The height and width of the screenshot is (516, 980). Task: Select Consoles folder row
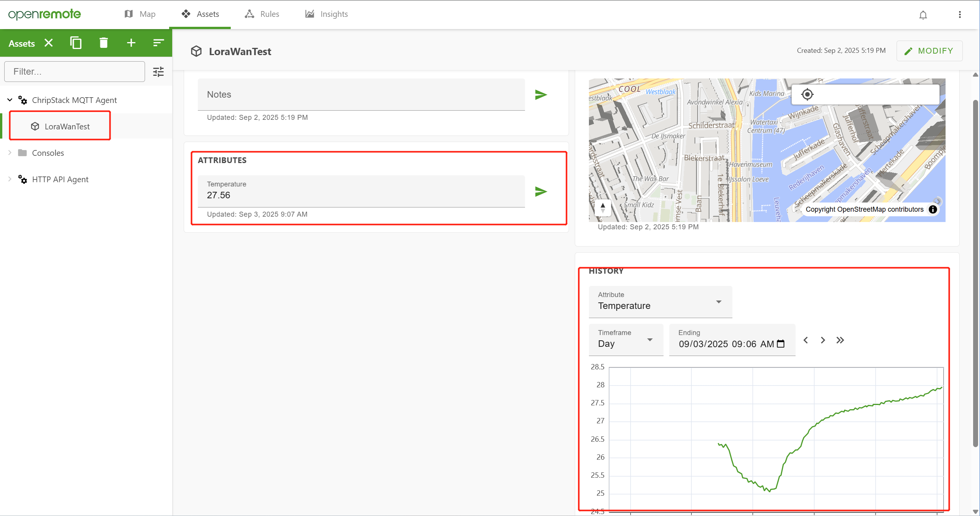tap(48, 153)
